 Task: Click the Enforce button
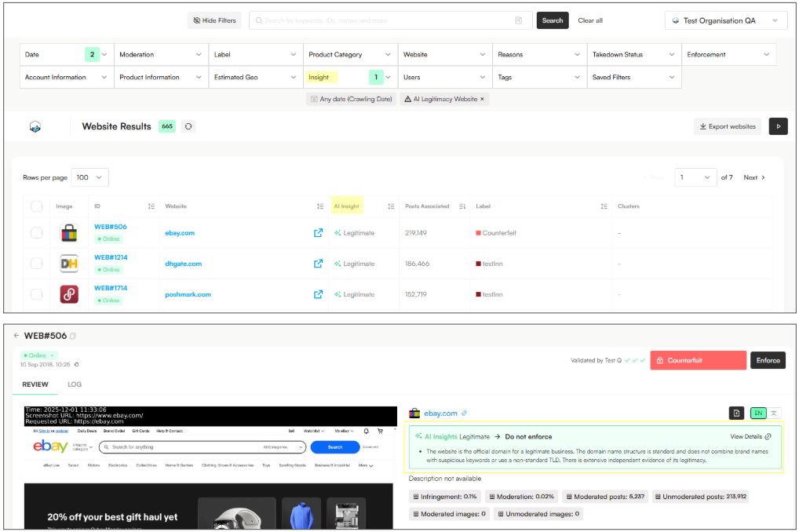click(768, 360)
